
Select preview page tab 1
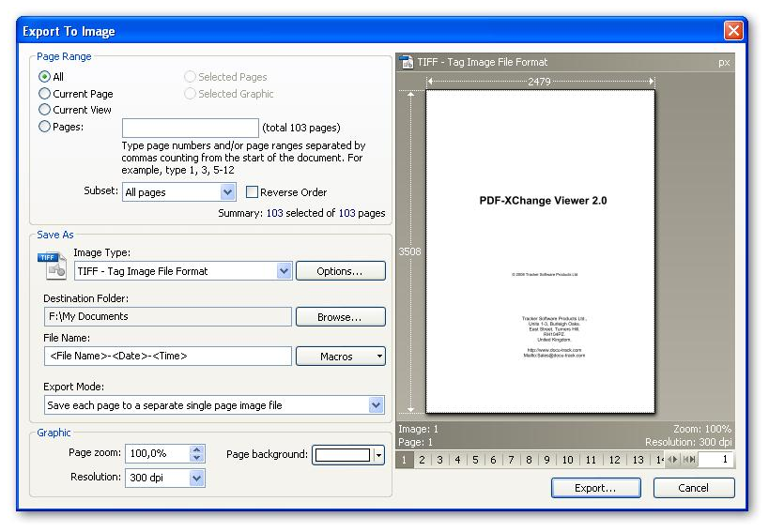(x=404, y=460)
